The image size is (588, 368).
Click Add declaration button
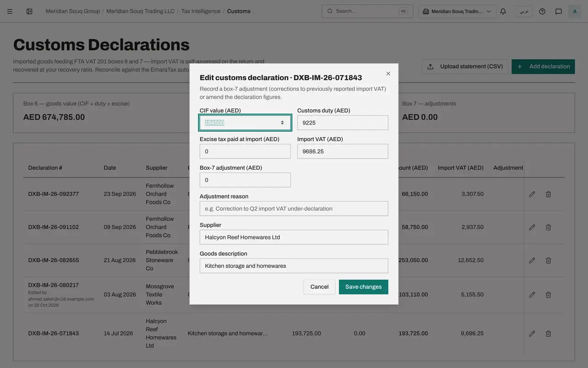pyautogui.click(x=543, y=67)
